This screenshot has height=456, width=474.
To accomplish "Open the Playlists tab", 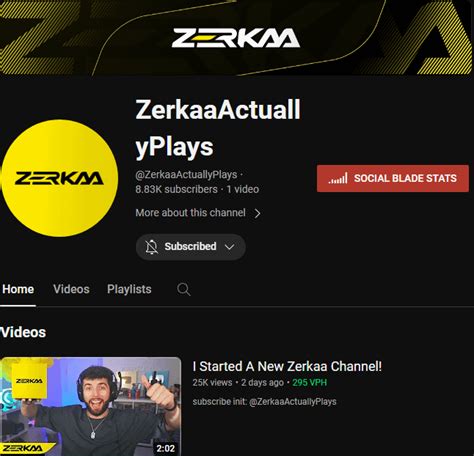I will (129, 289).
